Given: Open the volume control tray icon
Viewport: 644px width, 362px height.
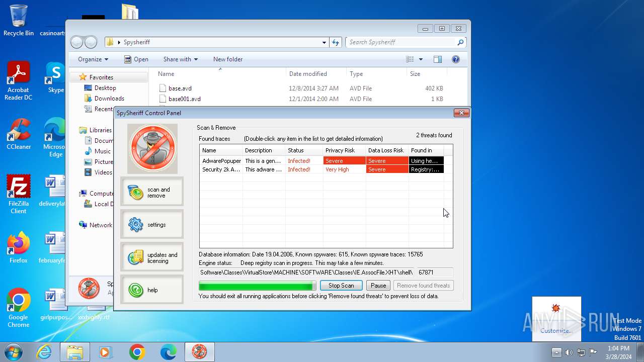Looking at the screenshot, I should (x=569, y=352).
